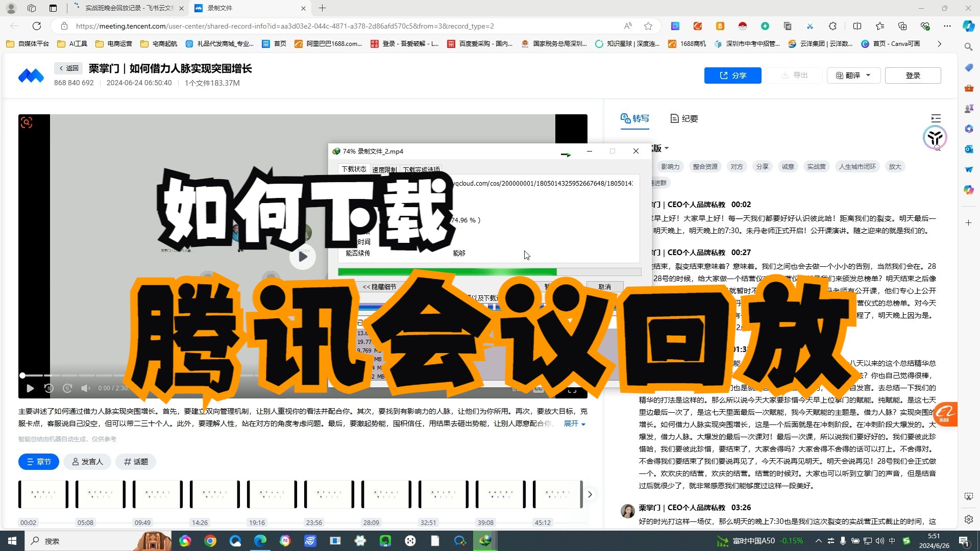Click the 整合资源 keyword tag
The image size is (980, 551).
705,167
